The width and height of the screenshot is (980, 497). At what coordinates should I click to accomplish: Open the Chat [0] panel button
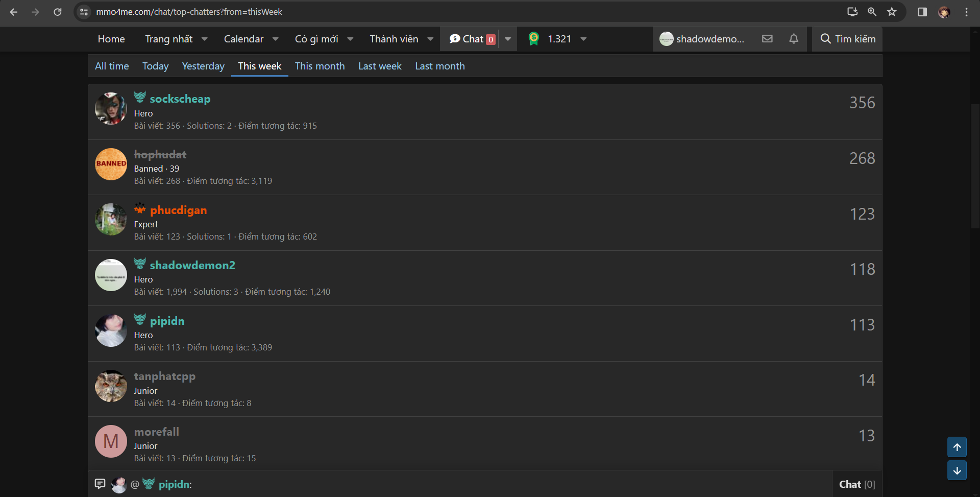[x=857, y=484]
